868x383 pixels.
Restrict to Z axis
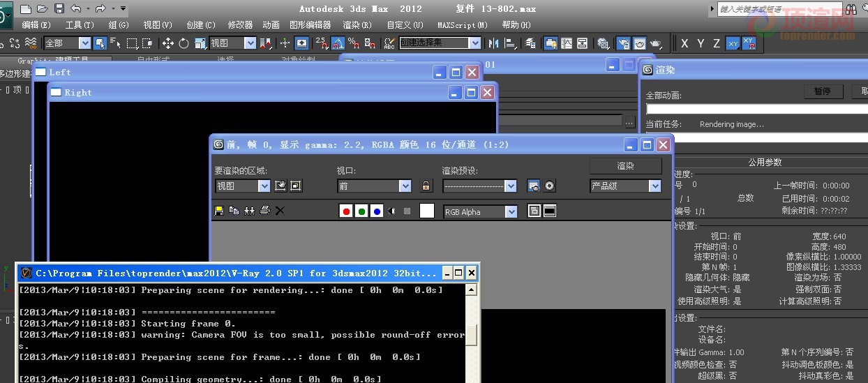coord(717,43)
